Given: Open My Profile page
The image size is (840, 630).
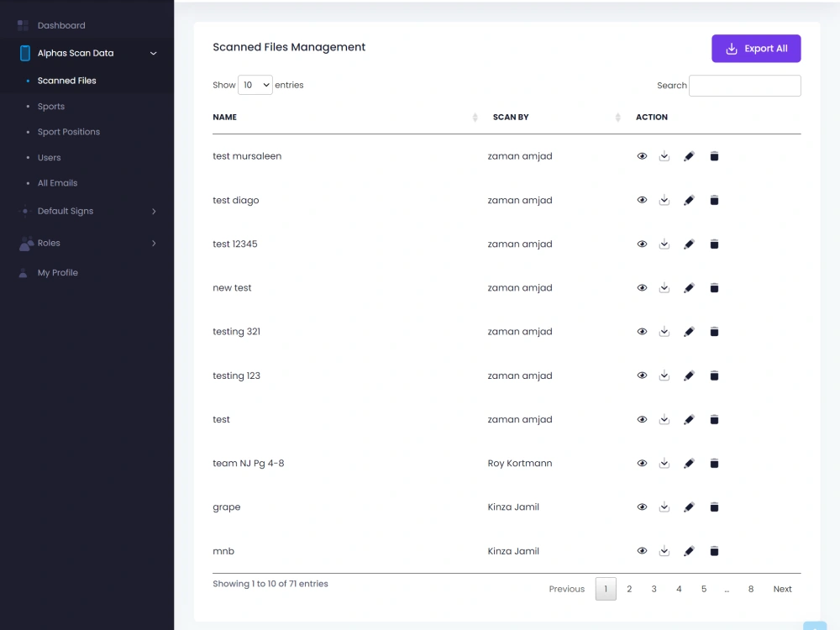Looking at the screenshot, I should pos(58,273).
